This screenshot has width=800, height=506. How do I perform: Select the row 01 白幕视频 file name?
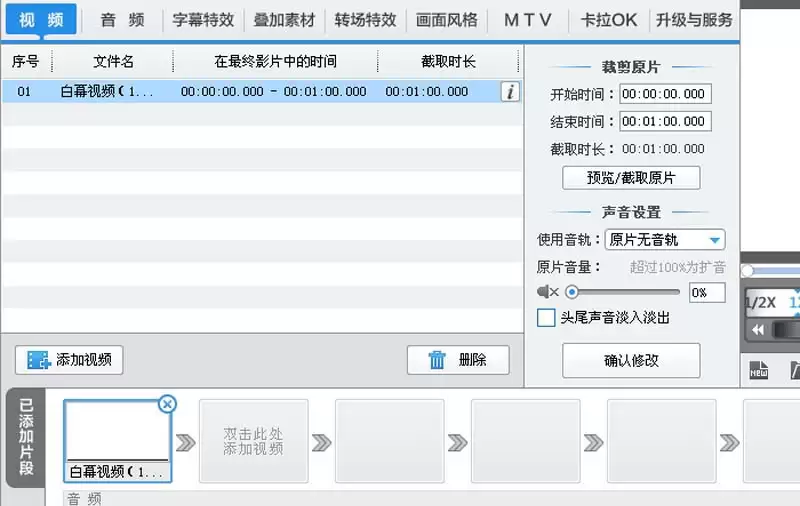[x=107, y=92]
